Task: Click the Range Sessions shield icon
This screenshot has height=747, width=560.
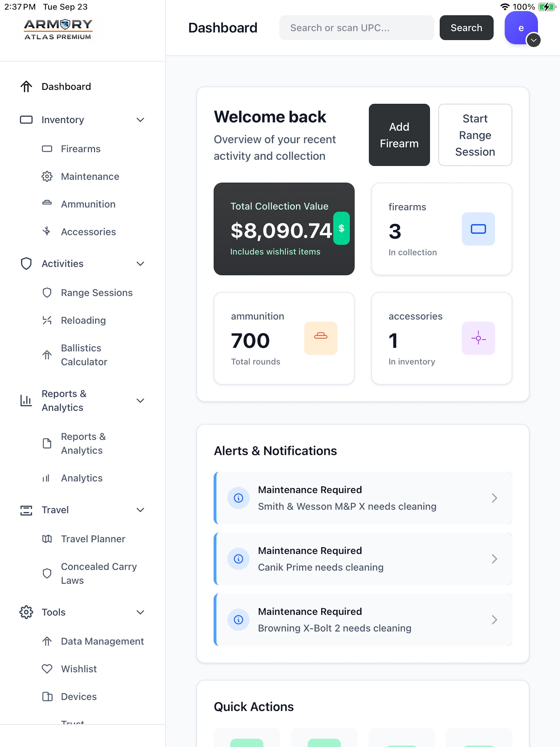Action: 47,293
